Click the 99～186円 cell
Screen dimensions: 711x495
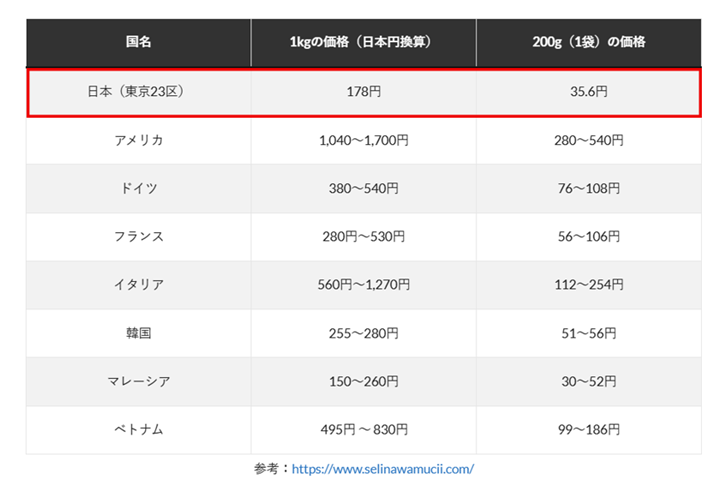(x=589, y=430)
